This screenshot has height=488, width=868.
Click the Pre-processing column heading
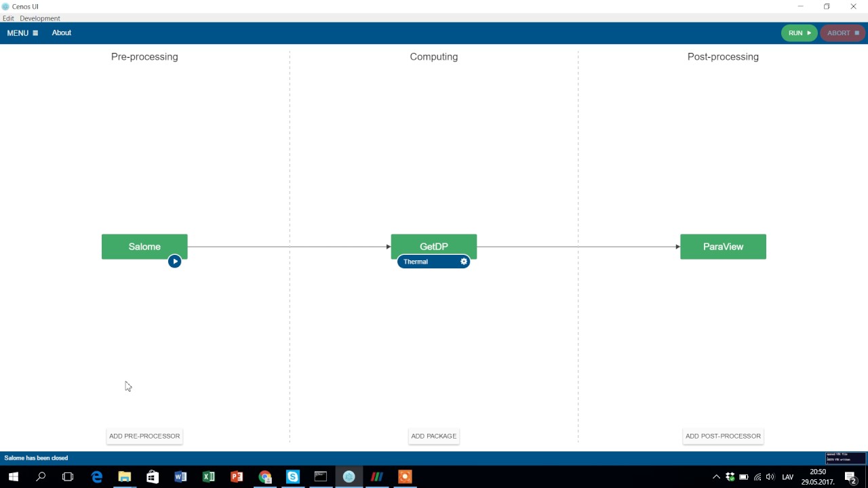click(144, 57)
